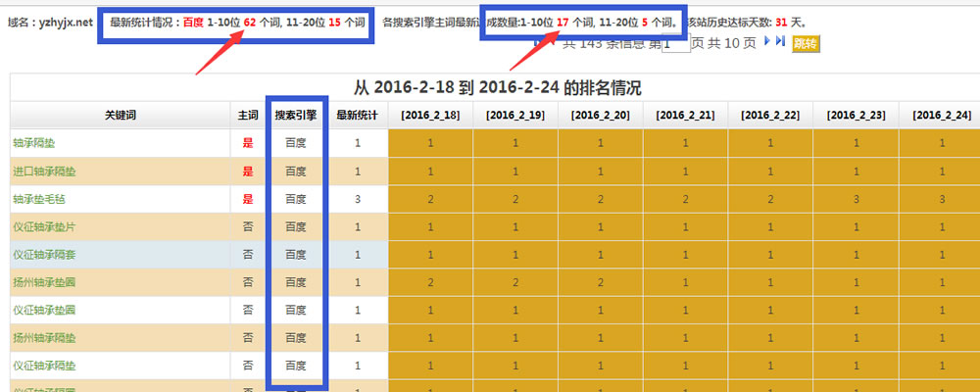This screenshot has height=392, width=980.
Task: Open the 进口轴承隔垫 keyword link
Action: pos(44,171)
